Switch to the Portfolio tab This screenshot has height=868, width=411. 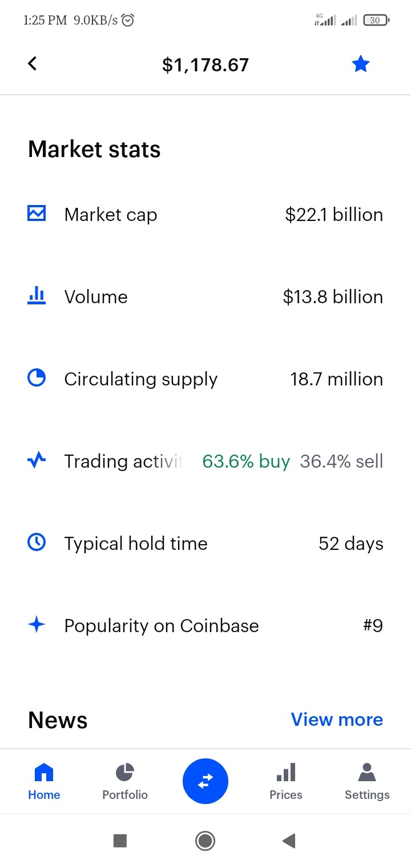(x=125, y=782)
